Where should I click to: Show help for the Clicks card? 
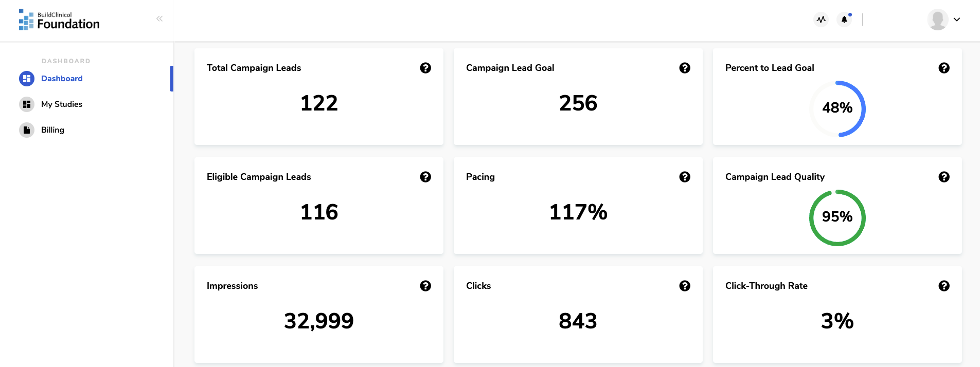click(x=685, y=286)
